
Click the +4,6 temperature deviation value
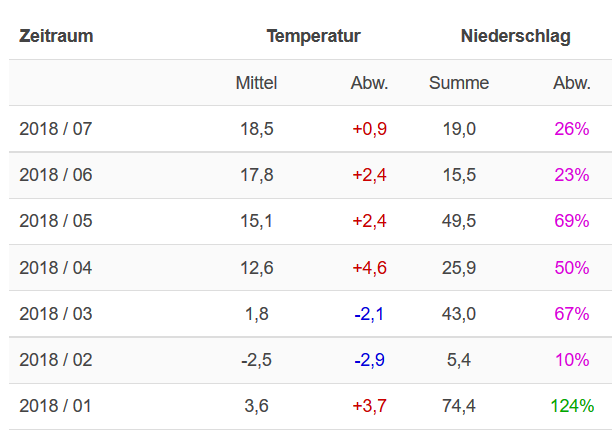370,267
